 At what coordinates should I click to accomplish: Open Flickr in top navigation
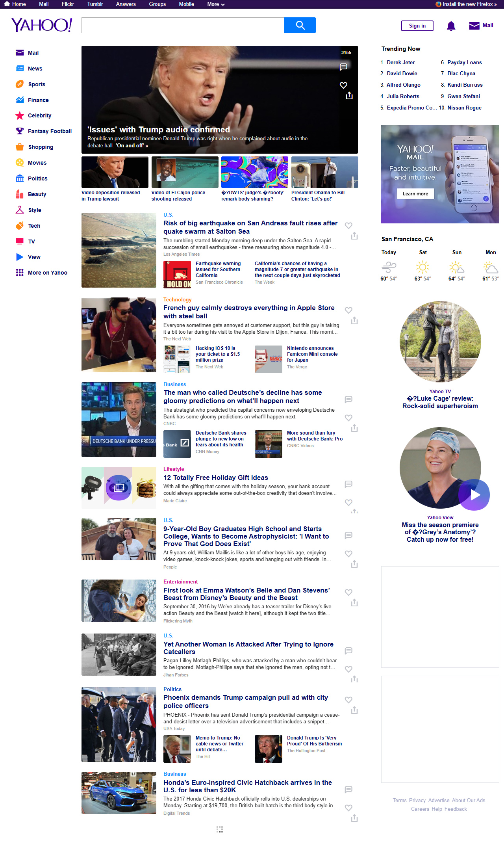pos(68,4)
